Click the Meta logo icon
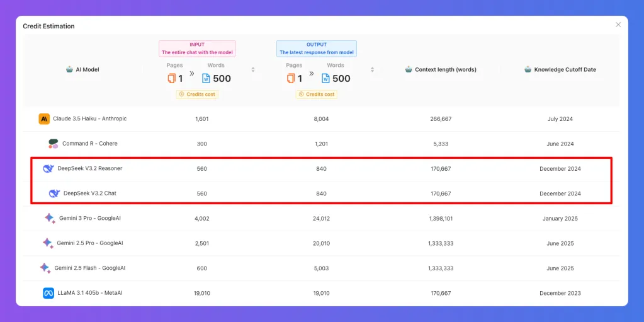644x322 pixels. tap(48, 293)
